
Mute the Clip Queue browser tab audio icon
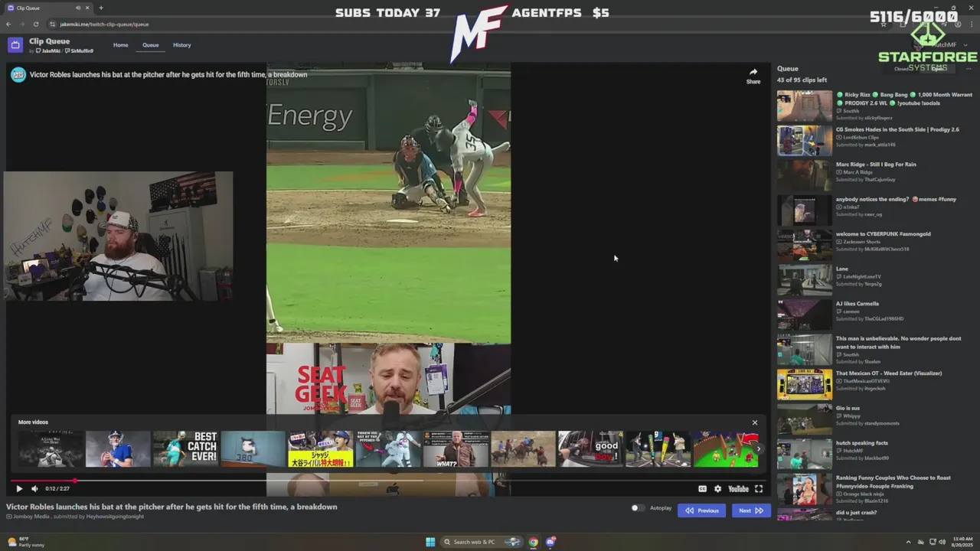[x=77, y=8]
